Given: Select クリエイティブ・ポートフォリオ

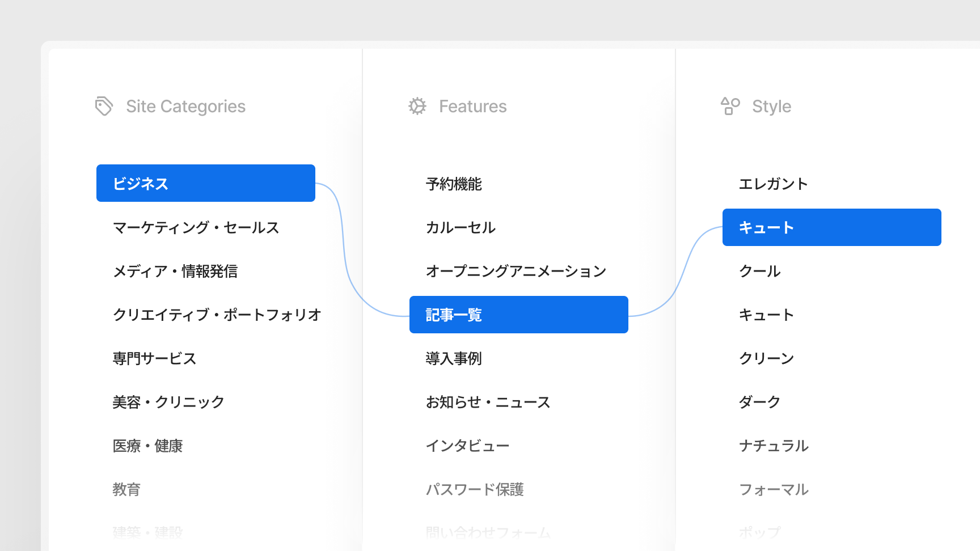Looking at the screenshot, I should pyautogui.click(x=217, y=315).
